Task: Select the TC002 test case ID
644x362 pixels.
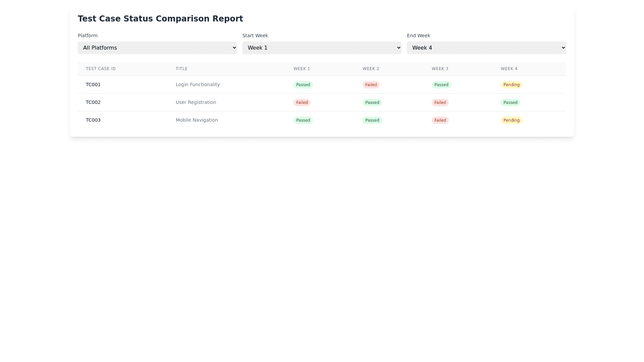Action: [x=93, y=102]
